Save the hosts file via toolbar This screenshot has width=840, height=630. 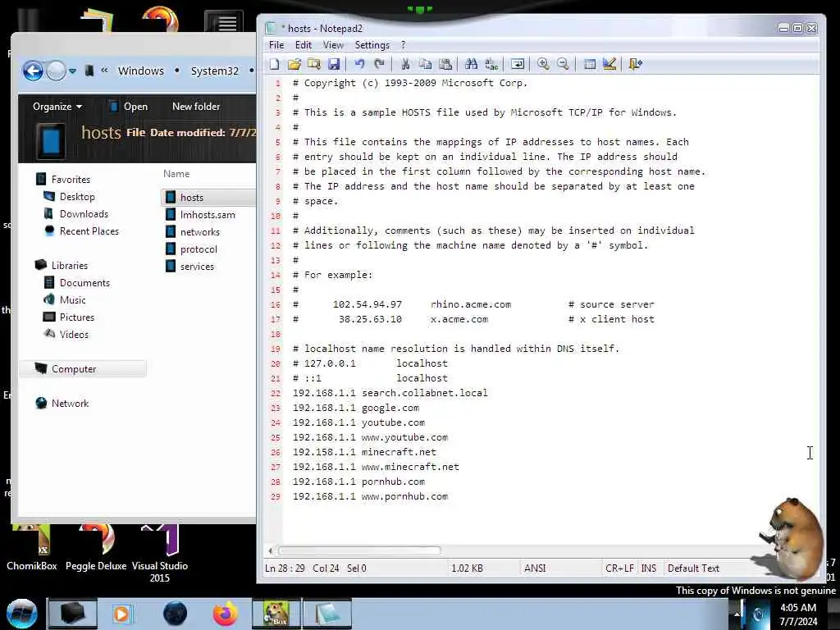click(334, 64)
